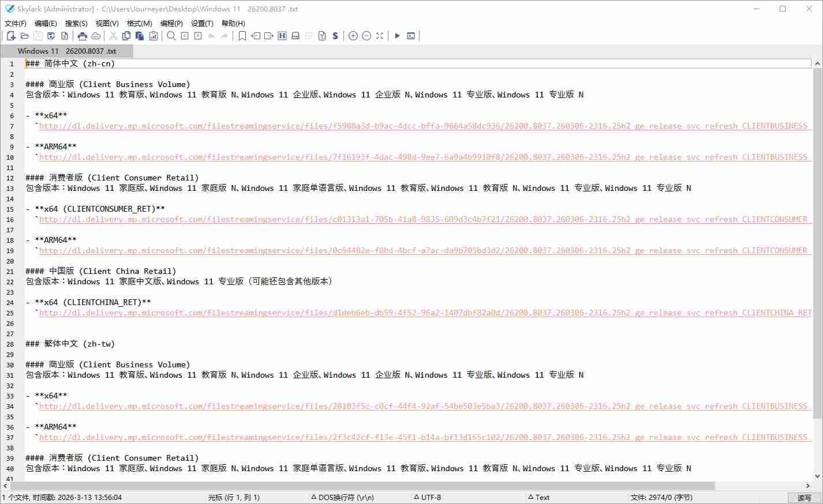Run the script with play icon
This screenshot has width=823, height=504.
(397, 36)
